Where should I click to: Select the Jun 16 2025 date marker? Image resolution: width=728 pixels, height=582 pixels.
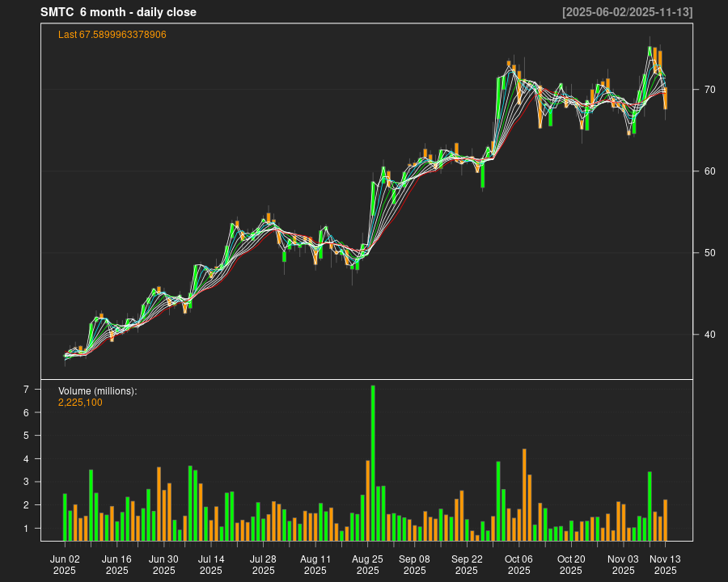[117, 564]
